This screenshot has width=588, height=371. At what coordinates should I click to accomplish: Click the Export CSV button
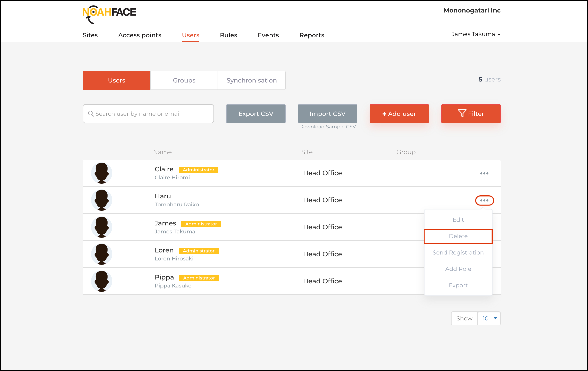pyautogui.click(x=256, y=113)
